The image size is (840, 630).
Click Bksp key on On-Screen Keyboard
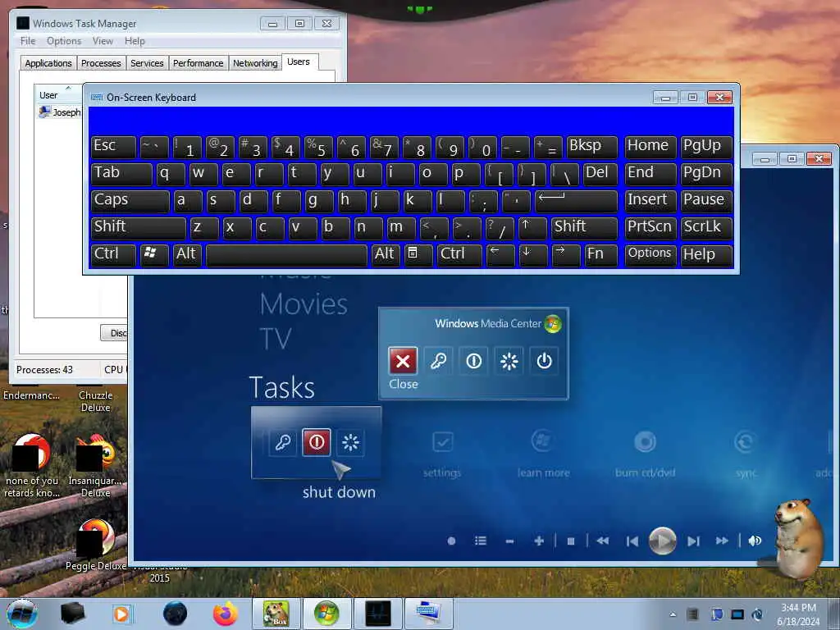[x=592, y=147]
